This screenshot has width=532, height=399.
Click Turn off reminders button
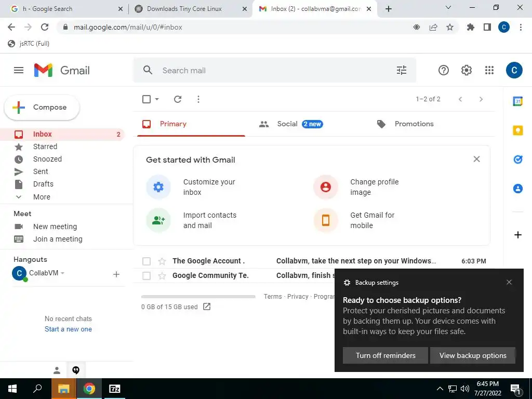(x=385, y=355)
